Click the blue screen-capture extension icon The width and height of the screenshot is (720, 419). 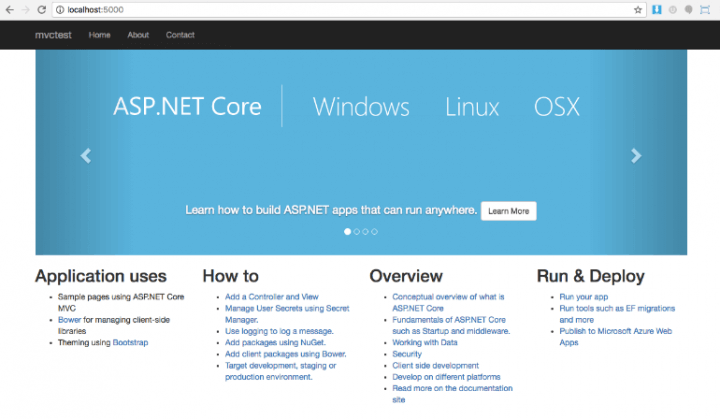point(705,10)
